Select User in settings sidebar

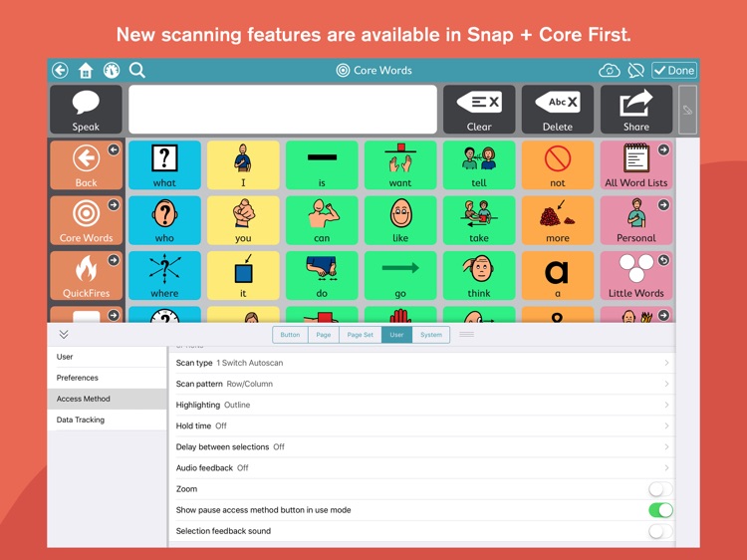(x=108, y=357)
